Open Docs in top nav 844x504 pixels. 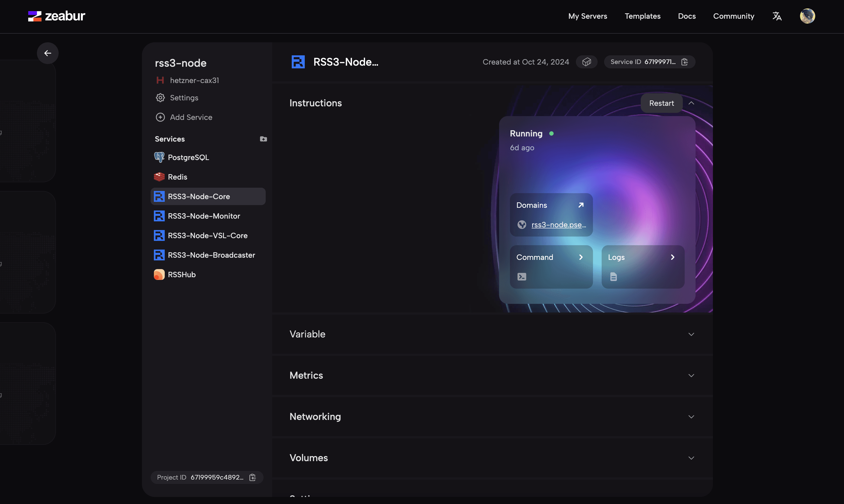pyautogui.click(x=687, y=16)
